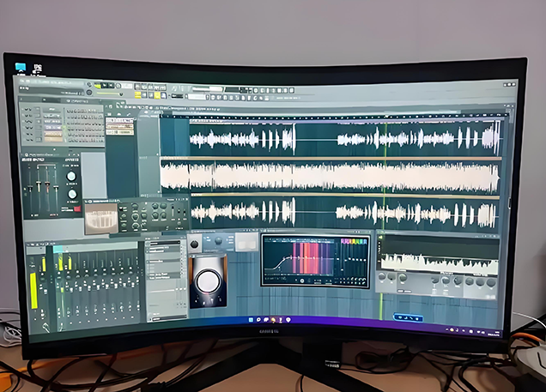The image size is (546, 392).
Task: Click the top audio waveform clip
Action: [343, 138]
